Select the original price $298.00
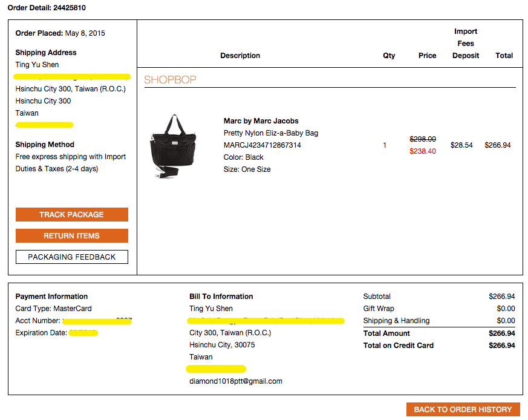Viewport: 528px width, 420px height. coord(423,139)
